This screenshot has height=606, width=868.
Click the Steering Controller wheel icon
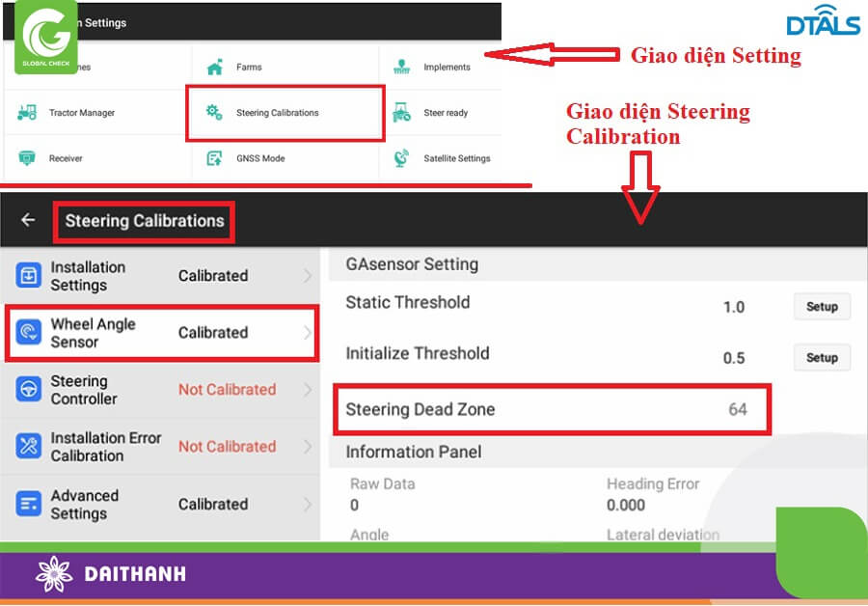[27, 389]
